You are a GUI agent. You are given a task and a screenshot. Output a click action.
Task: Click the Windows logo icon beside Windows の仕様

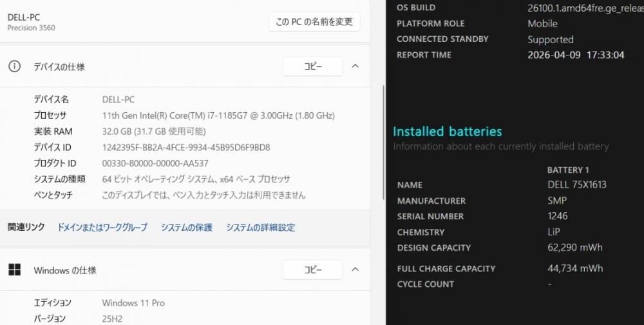point(14,270)
